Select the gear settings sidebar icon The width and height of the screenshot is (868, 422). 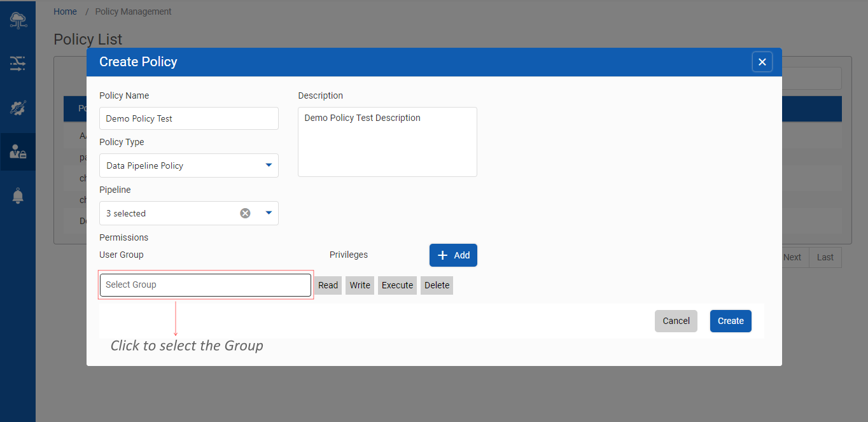[18, 108]
